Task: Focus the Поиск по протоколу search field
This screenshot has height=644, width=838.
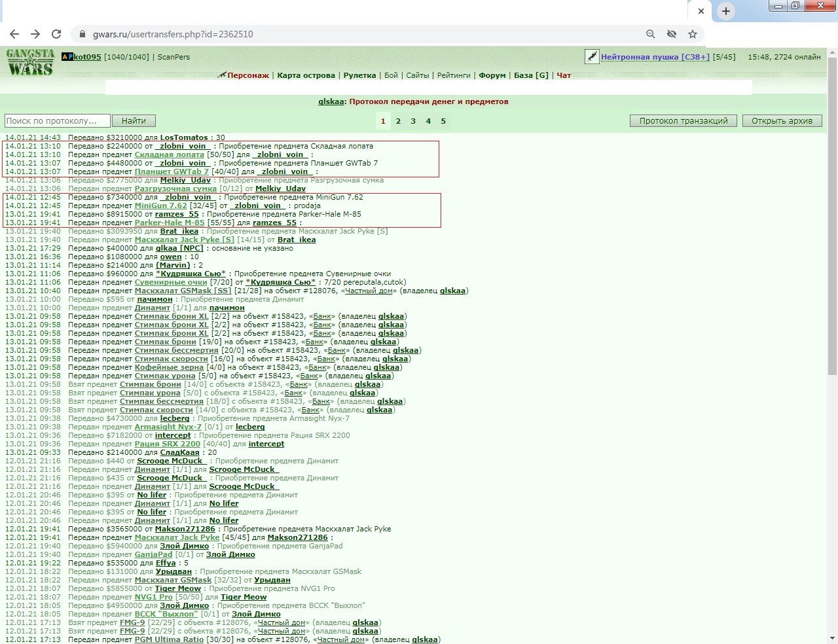Action: 57,120
